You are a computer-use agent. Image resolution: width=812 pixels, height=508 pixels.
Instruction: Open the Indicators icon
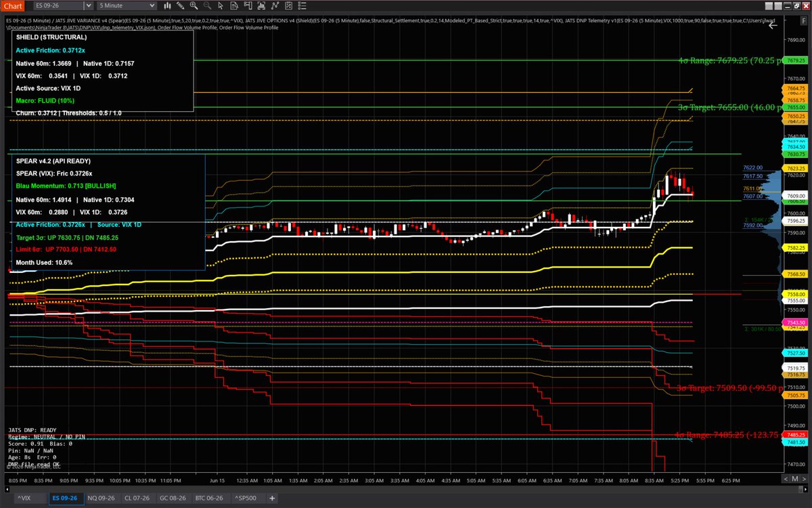coord(261,5)
